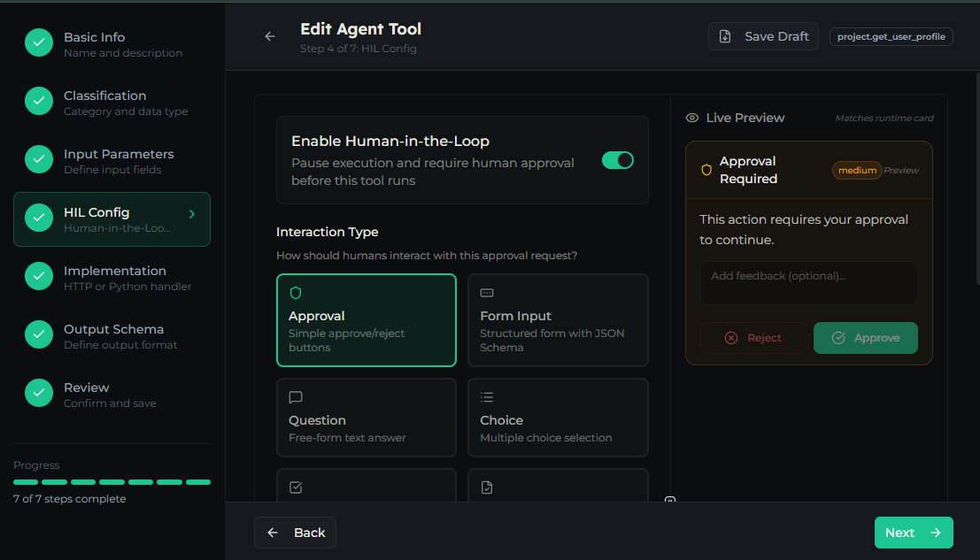Click the Review step checkmark icon
Image resolution: width=980 pixels, height=560 pixels.
pos(39,393)
